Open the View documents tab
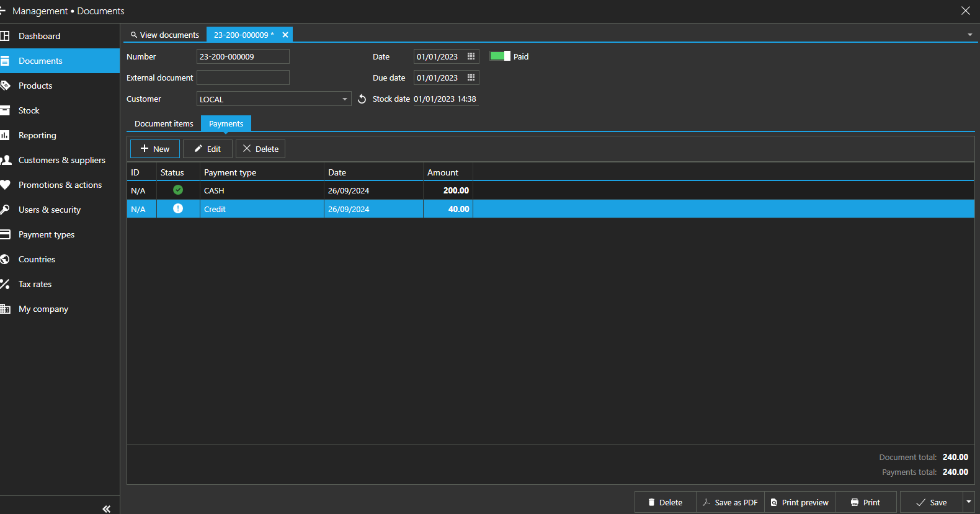 (165, 35)
